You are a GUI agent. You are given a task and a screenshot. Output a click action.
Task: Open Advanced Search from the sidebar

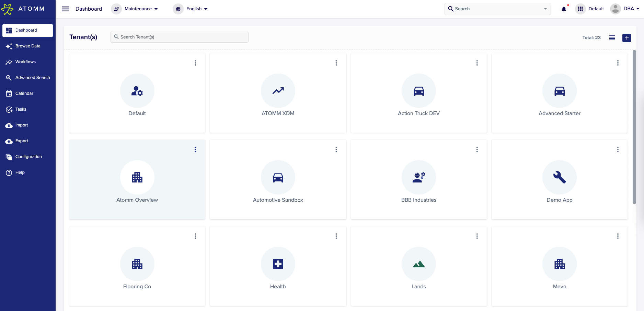point(32,77)
